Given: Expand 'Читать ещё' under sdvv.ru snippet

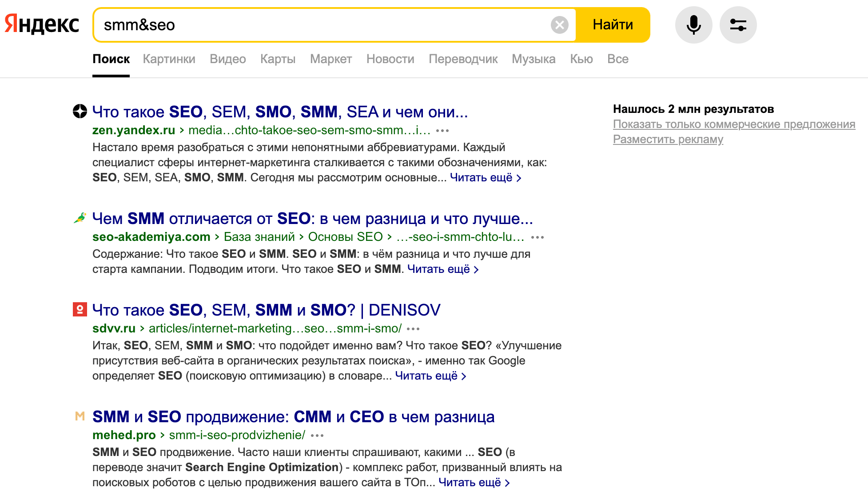Looking at the screenshot, I should coord(430,376).
